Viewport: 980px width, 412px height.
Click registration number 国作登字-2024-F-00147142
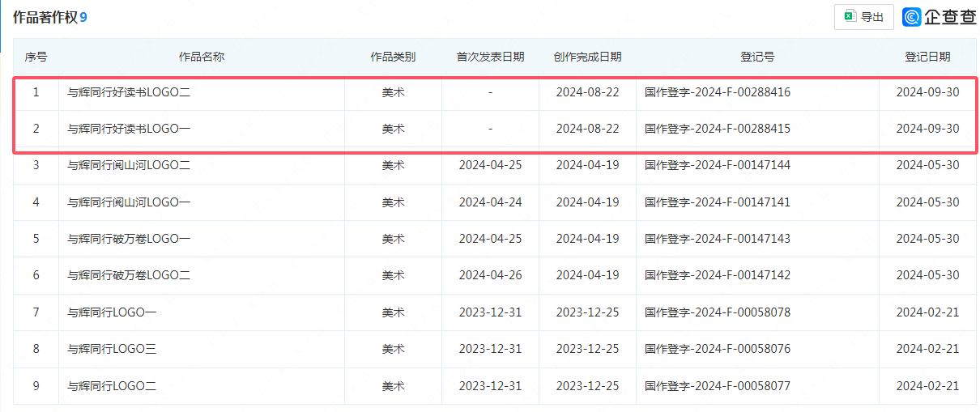[718, 275]
